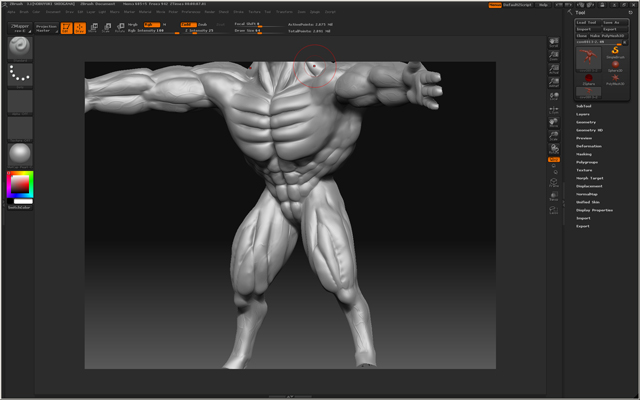Select the Rotate transform tool
Image resolution: width=640 pixels, height=400 pixels.
[120, 27]
